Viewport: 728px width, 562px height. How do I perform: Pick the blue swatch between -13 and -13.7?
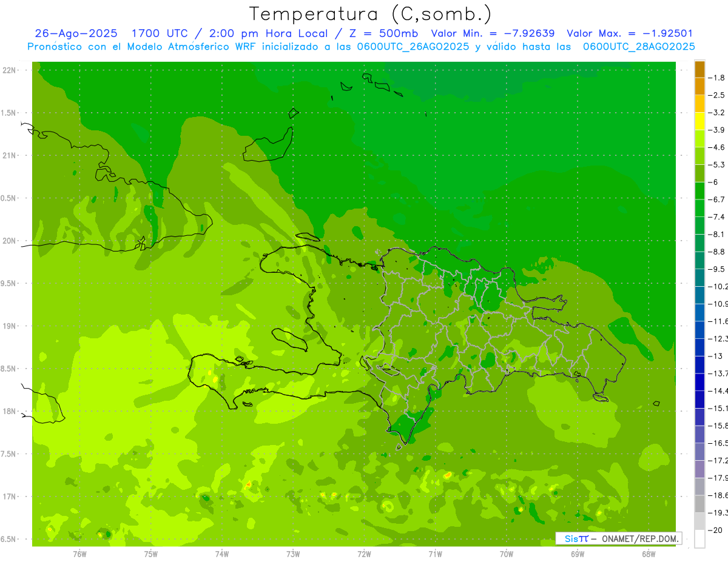[699, 364]
